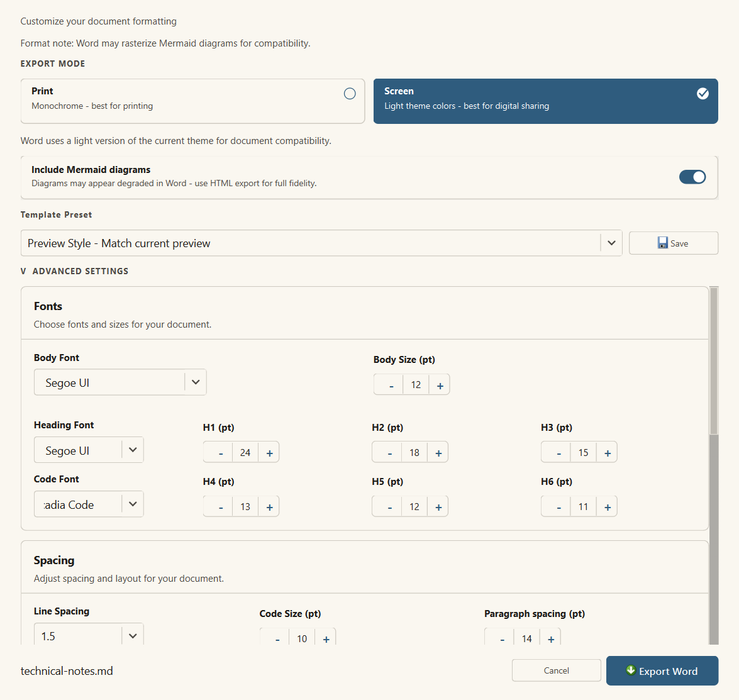Increase H3 size with plus
Image resolution: width=739 pixels, height=700 pixels.
click(607, 453)
